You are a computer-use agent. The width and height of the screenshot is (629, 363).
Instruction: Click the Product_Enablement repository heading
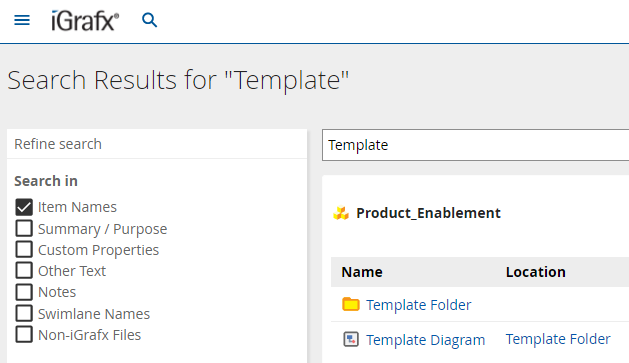(x=428, y=213)
